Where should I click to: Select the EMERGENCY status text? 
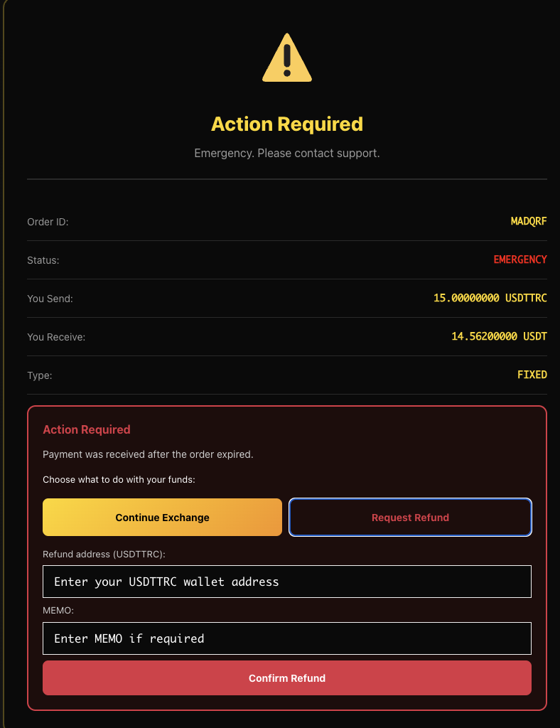(x=520, y=259)
